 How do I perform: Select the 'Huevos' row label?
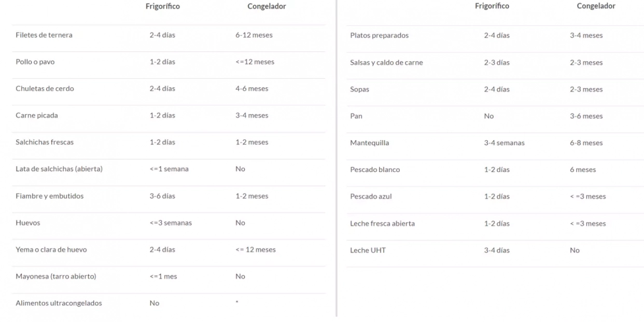point(28,223)
